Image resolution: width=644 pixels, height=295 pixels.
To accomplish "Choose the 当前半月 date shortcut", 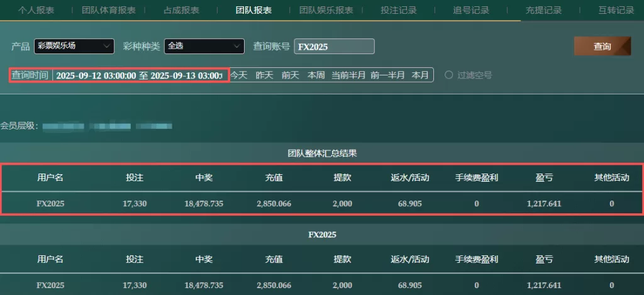I will pyautogui.click(x=348, y=75).
